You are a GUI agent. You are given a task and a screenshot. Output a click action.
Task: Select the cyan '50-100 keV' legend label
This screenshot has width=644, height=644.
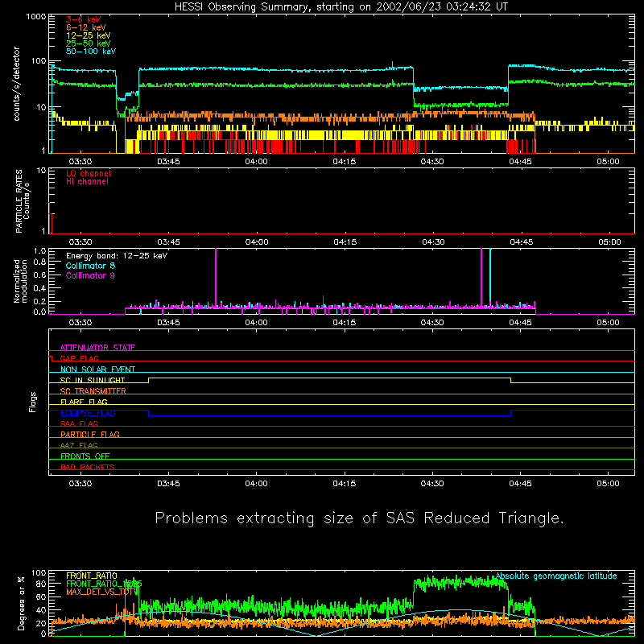91,52
